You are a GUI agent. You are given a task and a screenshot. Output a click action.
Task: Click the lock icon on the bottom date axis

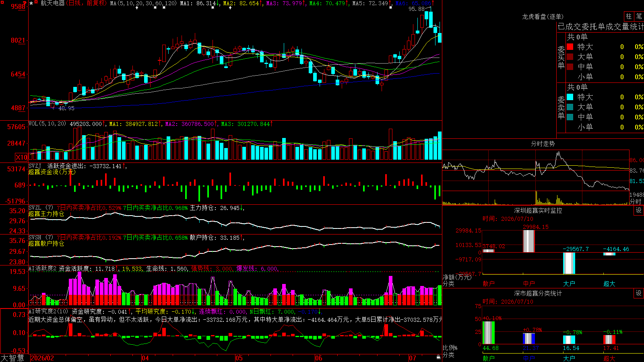[x=438, y=357]
